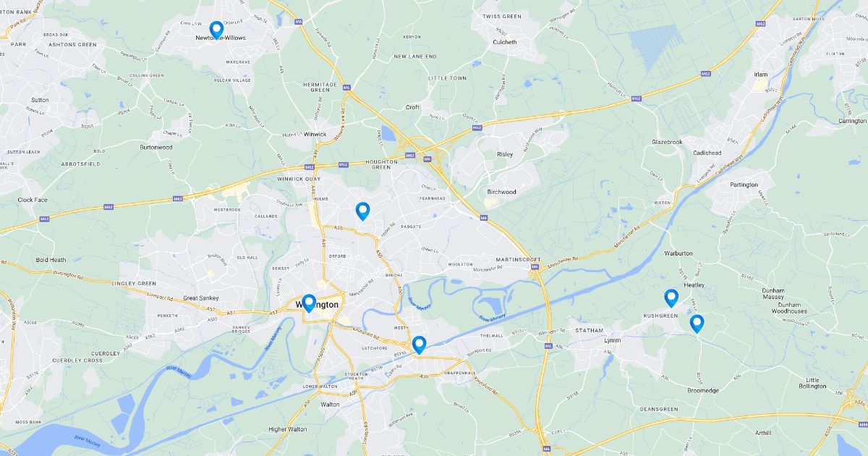This screenshot has width=868, height=456.
Task: Open the pin south of Heatley
Action: coord(697,324)
